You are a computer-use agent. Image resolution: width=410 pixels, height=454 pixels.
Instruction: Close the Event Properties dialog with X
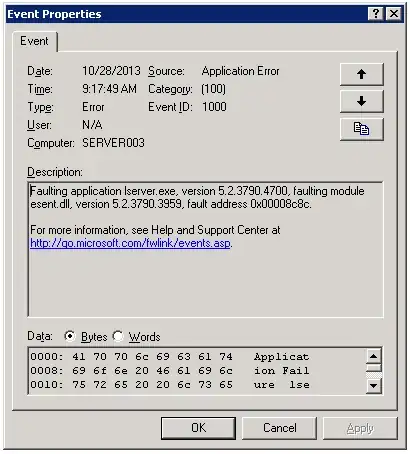pyautogui.click(x=394, y=14)
